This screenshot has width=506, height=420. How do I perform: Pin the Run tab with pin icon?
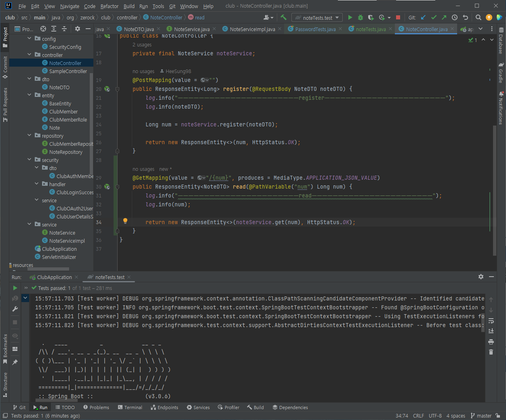15,362
